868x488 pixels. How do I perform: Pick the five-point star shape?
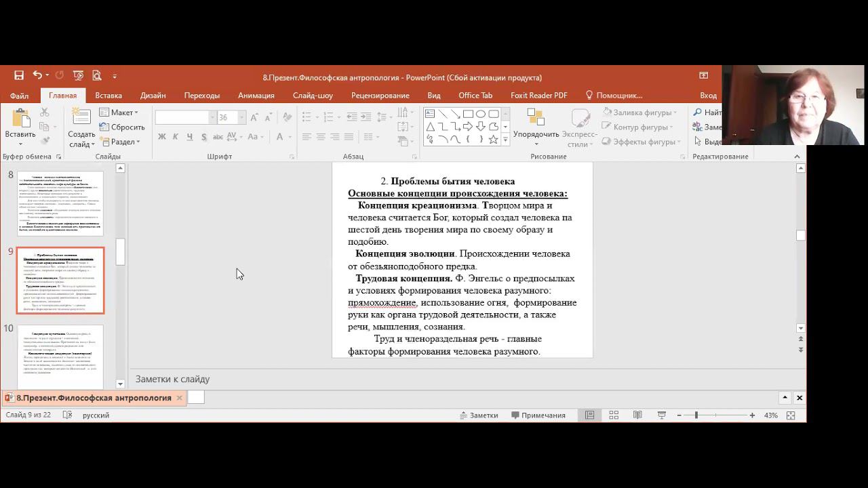[494, 139]
